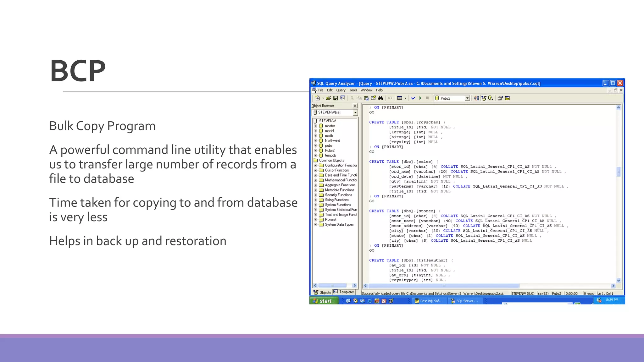Toggle the Object Browser toolbar icon
Viewport: 644px width, 362px height.
tap(484, 98)
